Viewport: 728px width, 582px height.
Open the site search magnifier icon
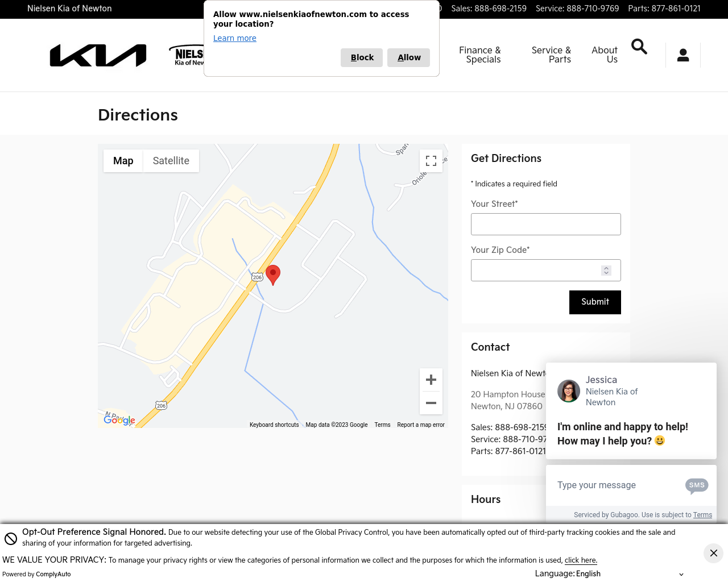point(639,47)
